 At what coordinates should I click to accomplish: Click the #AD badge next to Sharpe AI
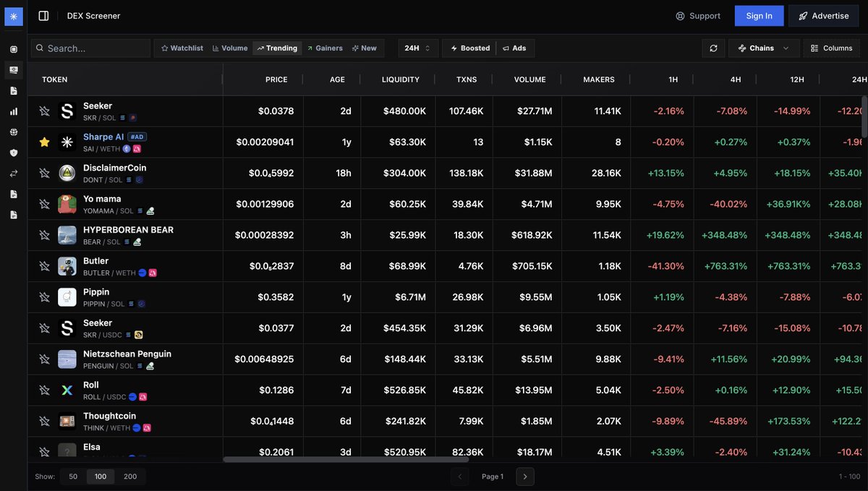[137, 137]
